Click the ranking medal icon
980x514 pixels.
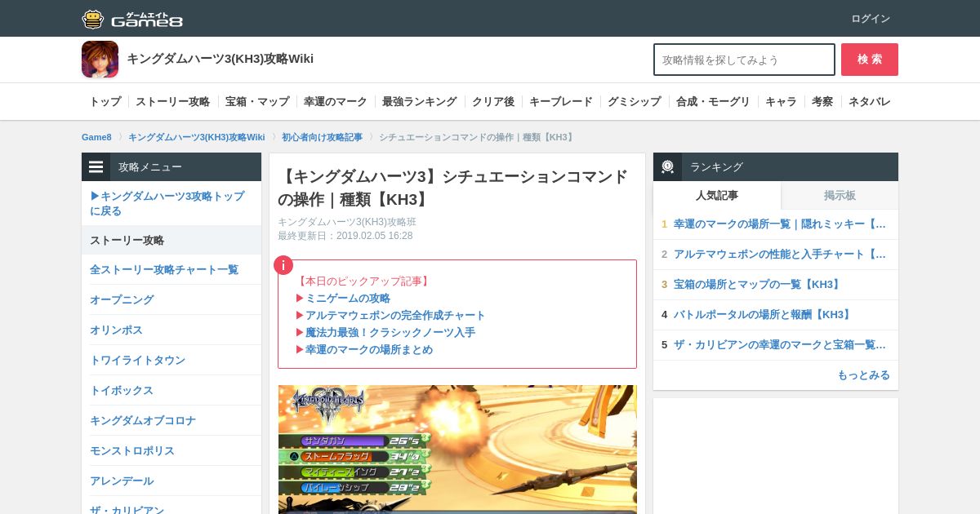point(667,166)
